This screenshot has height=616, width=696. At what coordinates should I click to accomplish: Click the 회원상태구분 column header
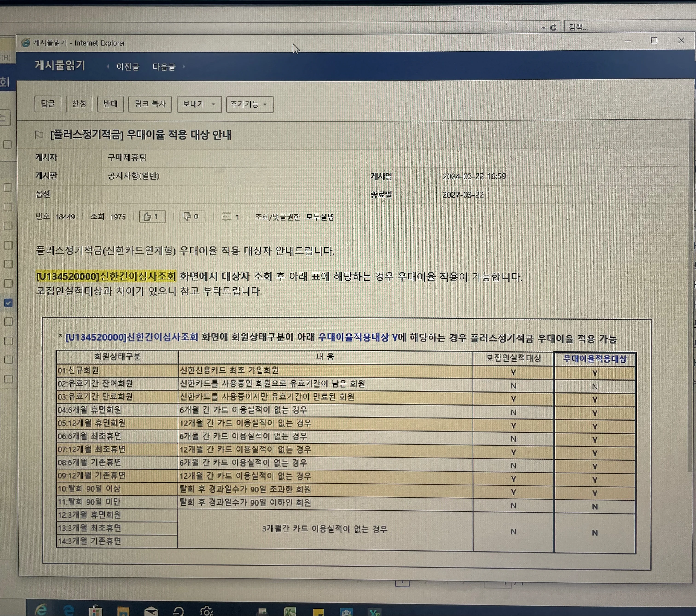[117, 357]
